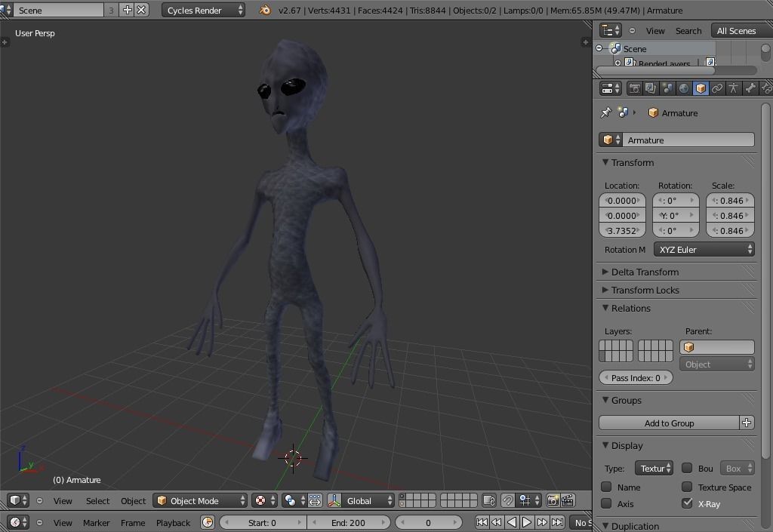This screenshot has width=773, height=532.
Task: Open the Bone properties tab
Action: pos(750,88)
